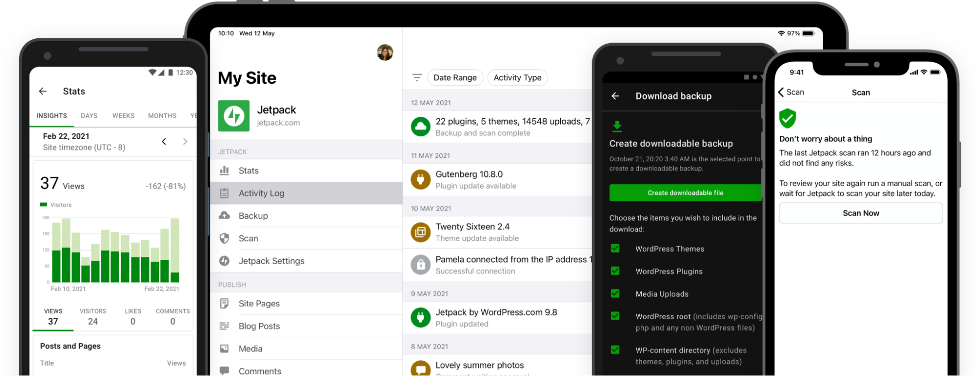This screenshot has width=980, height=376.
Task: Open Backup menu item in My Site
Action: click(x=306, y=216)
